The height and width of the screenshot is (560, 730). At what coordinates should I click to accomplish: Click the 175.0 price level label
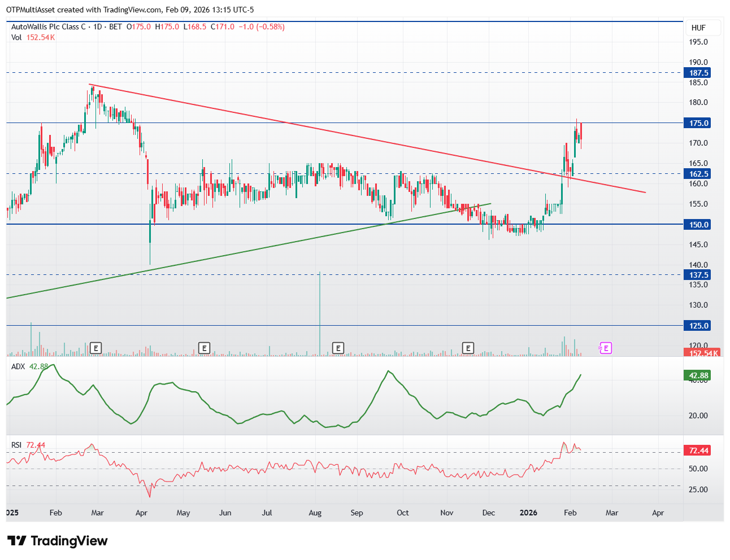(698, 123)
